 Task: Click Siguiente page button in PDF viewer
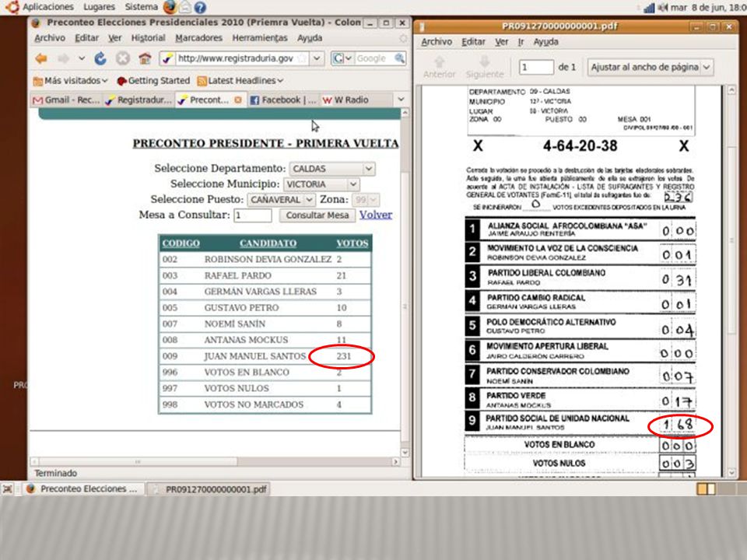click(x=485, y=67)
